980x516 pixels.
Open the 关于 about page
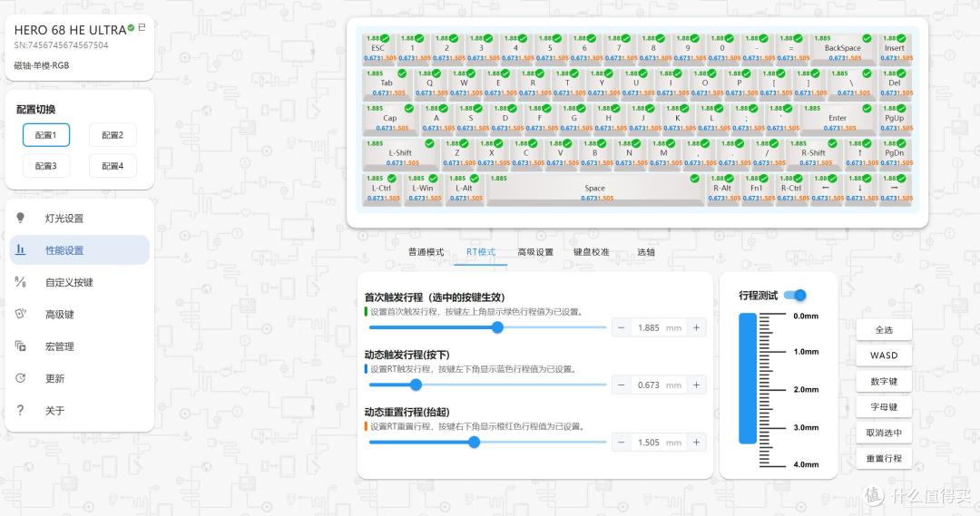pyautogui.click(x=79, y=411)
